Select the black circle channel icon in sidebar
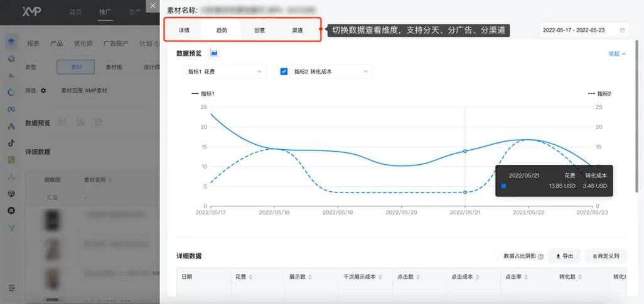644x304 pixels. pyautogui.click(x=11, y=210)
